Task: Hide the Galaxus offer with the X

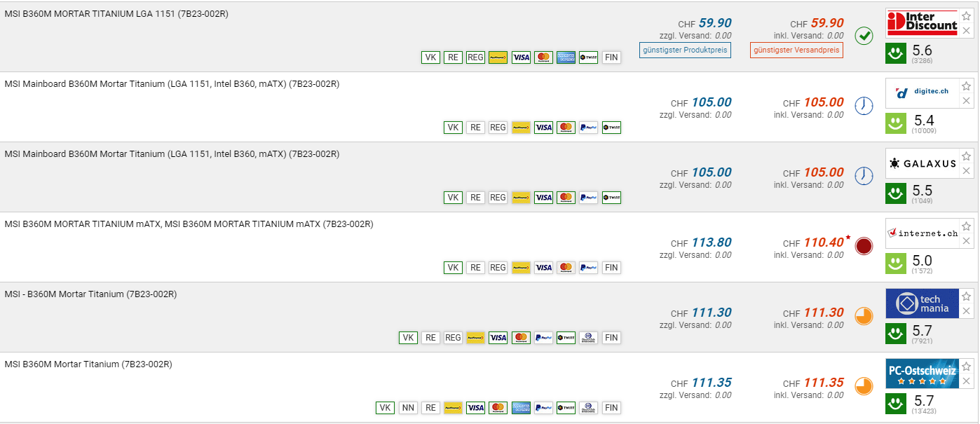Action: click(x=966, y=171)
